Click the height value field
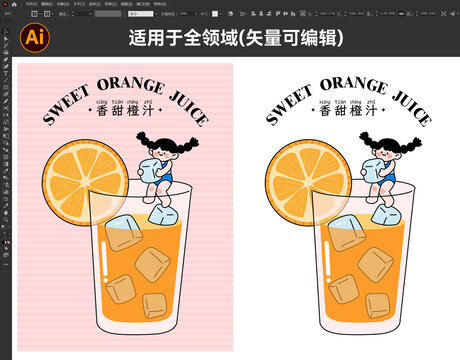The height and width of the screenshot is (360, 460). click(x=428, y=14)
